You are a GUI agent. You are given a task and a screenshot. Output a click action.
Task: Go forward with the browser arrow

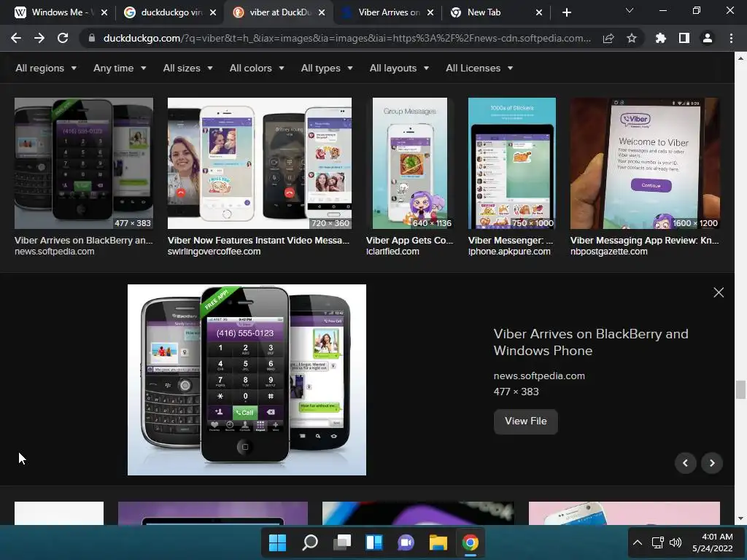[39, 38]
